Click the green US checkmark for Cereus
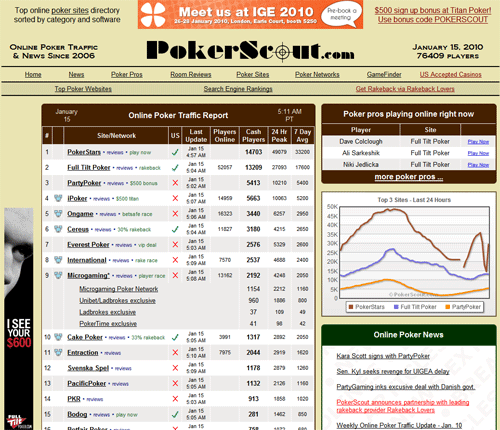This screenshot has width=500, height=430. tap(175, 229)
